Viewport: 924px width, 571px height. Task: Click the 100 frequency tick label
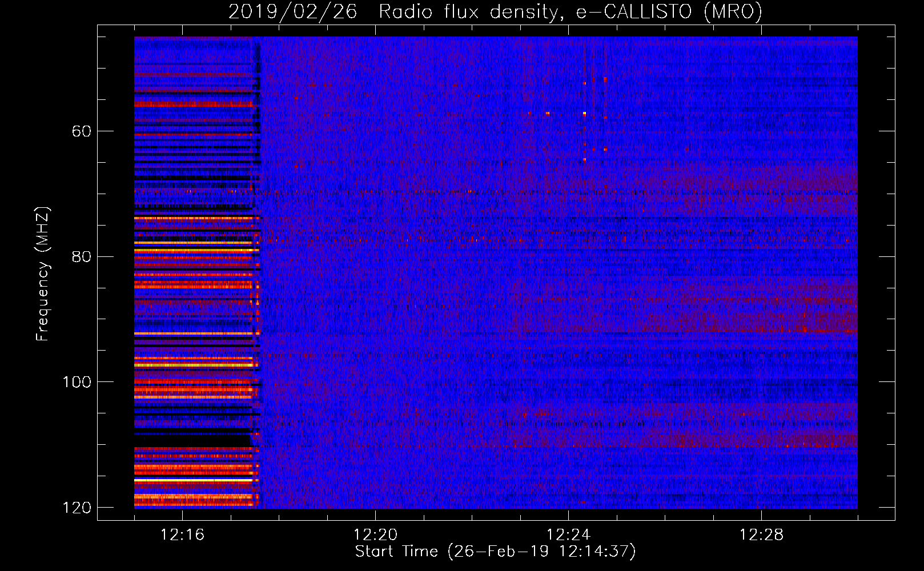77,382
